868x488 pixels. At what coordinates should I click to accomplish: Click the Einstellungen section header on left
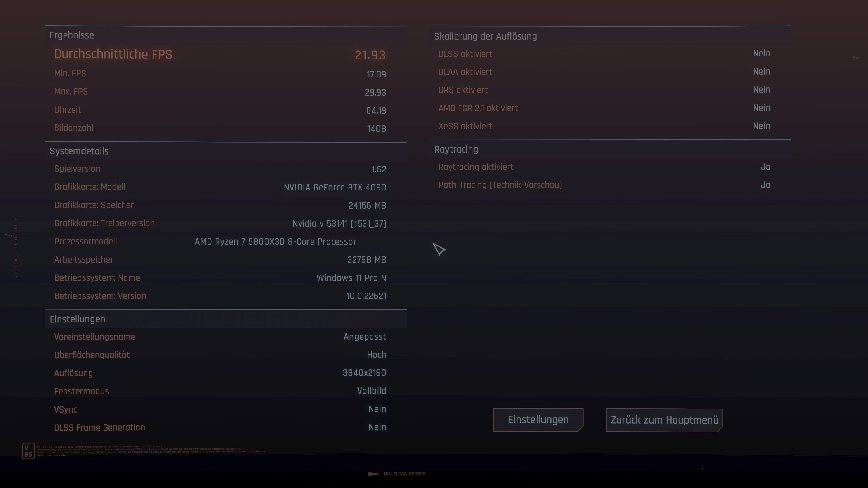(78, 319)
